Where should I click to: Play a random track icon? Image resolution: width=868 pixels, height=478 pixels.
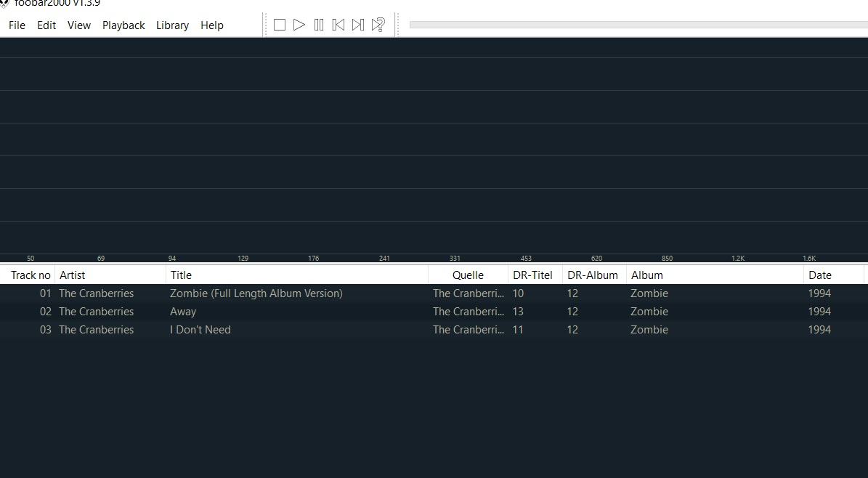pyautogui.click(x=378, y=25)
